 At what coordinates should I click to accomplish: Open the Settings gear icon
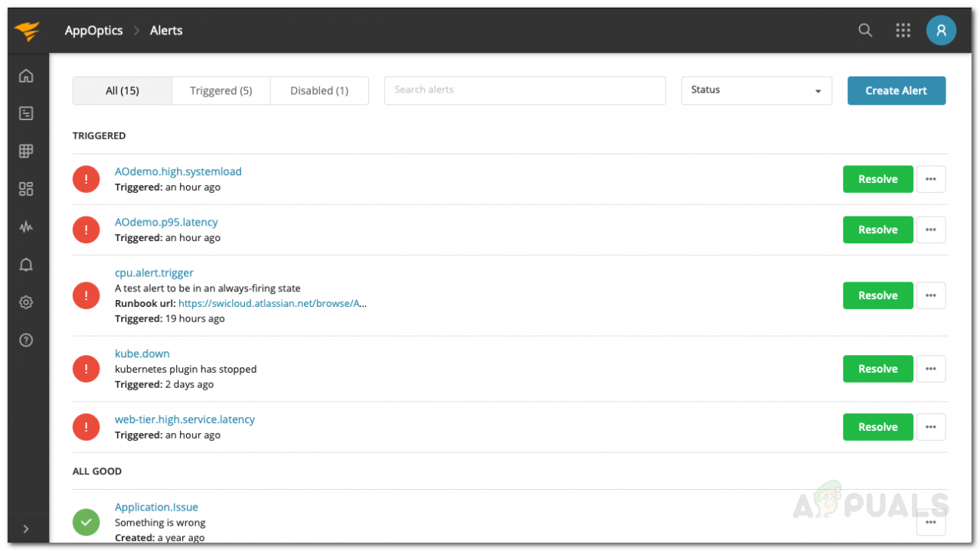[x=26, y=302]
